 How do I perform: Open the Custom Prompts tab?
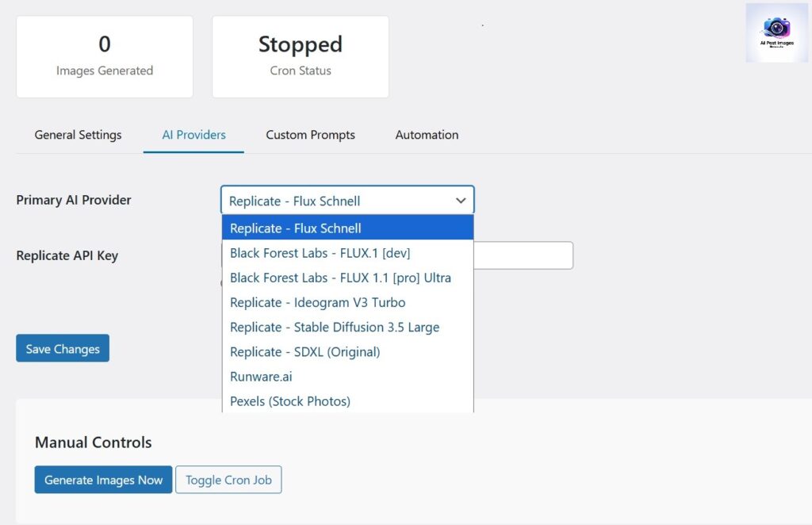pyautogui.click(x=310, y=135)
